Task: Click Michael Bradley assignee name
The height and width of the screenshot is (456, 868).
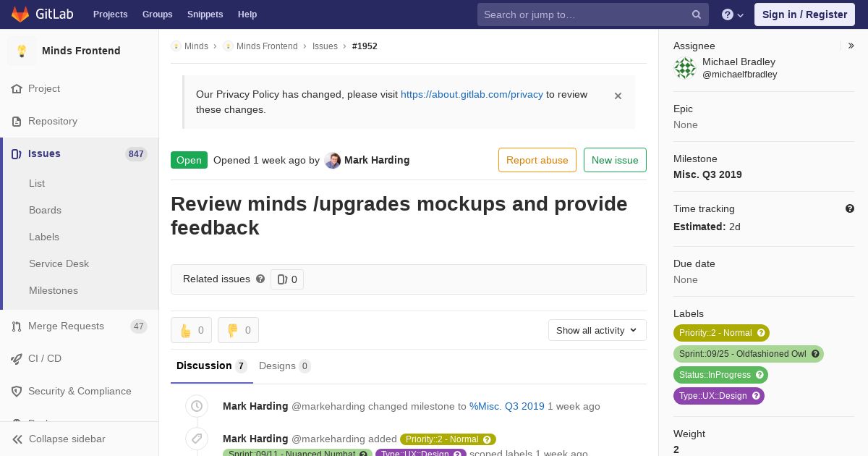Action: tap(739, 62)
